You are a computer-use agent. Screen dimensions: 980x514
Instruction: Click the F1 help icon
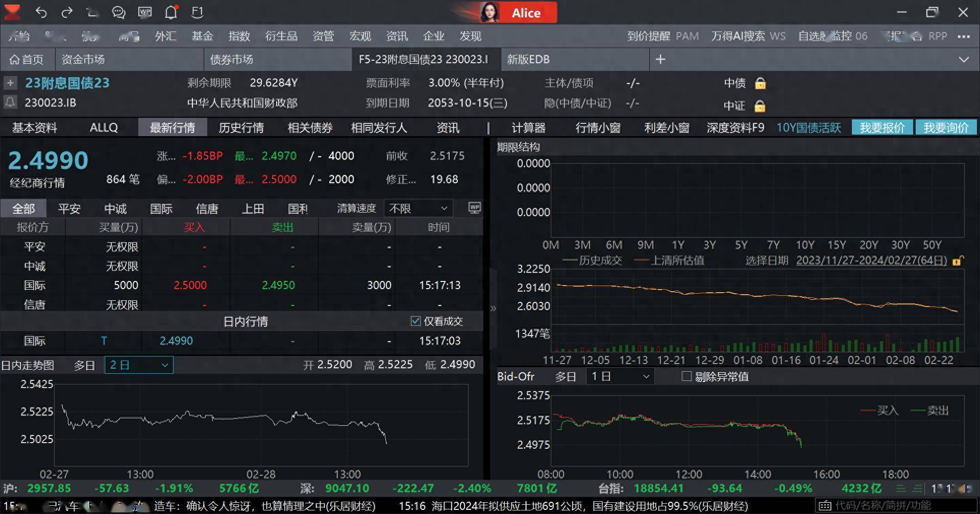click(x=197, y=12)
